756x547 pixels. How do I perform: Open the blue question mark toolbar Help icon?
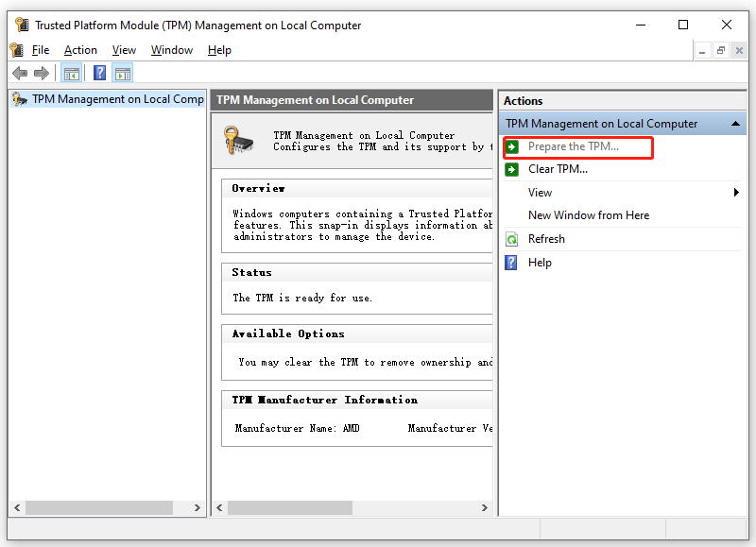[100, 74]
